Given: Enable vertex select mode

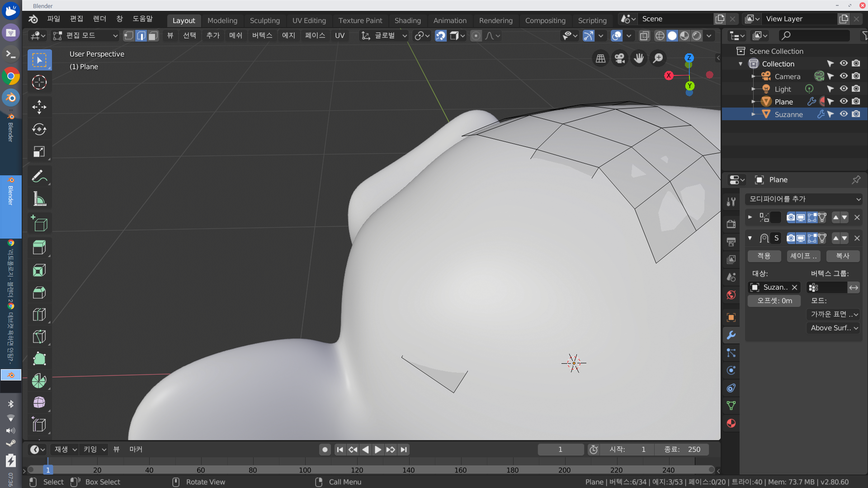Looking at the screenshot, I should tap(129, 36).
